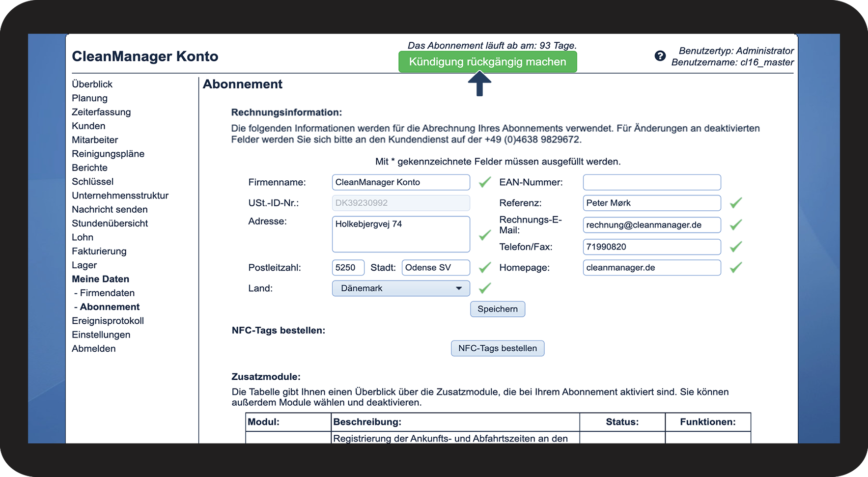868x477 pixels.
Task: Click the checkmark beside the Stadt field
Action: 485,268
